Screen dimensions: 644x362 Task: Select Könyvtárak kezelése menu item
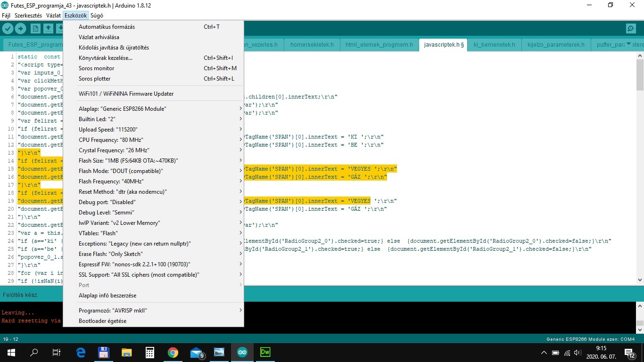pyautogui.click(x=154, y=58)
